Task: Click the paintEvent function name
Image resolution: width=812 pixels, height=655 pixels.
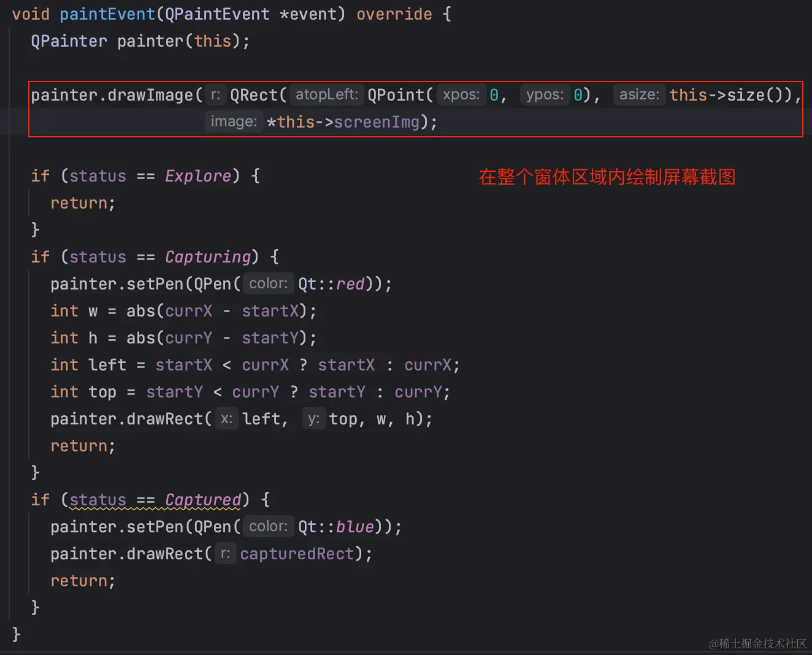Action: coord(107,13)
